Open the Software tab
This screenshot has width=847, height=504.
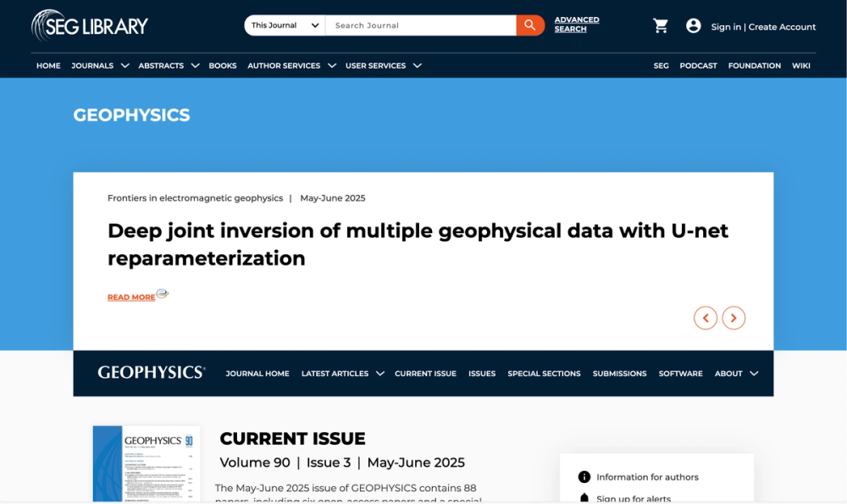[x=681, y=374]
